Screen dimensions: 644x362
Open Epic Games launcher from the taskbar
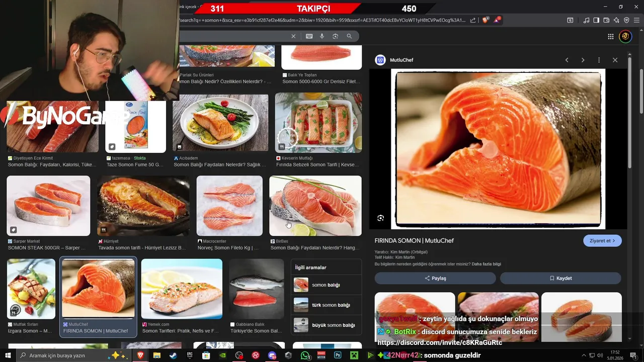point(190,355)
